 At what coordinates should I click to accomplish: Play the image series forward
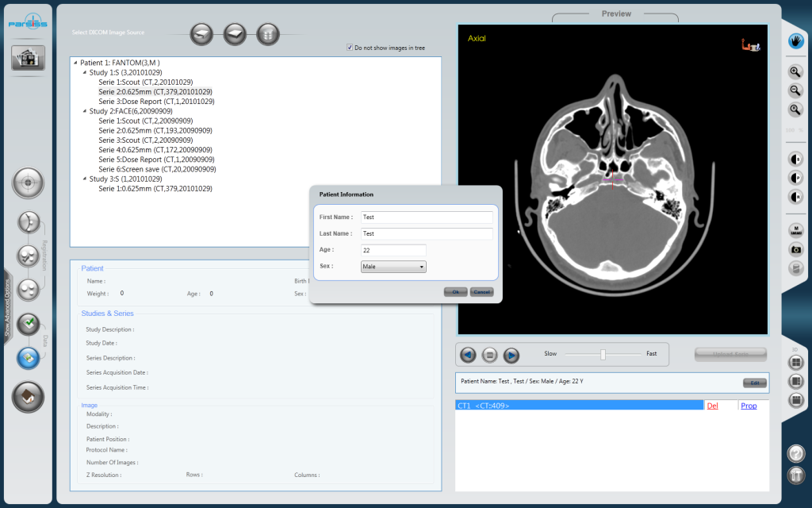pos(511,355)
